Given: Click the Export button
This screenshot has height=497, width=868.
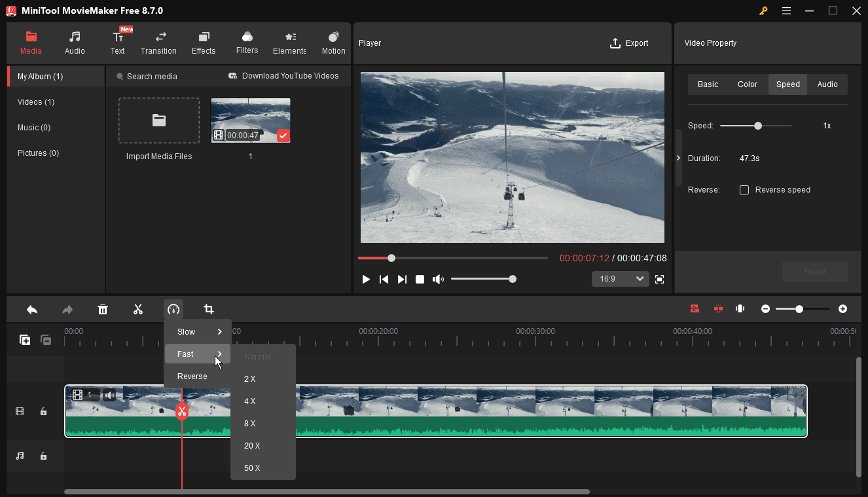Looking at the screenshot, I should tap(629, 43).
